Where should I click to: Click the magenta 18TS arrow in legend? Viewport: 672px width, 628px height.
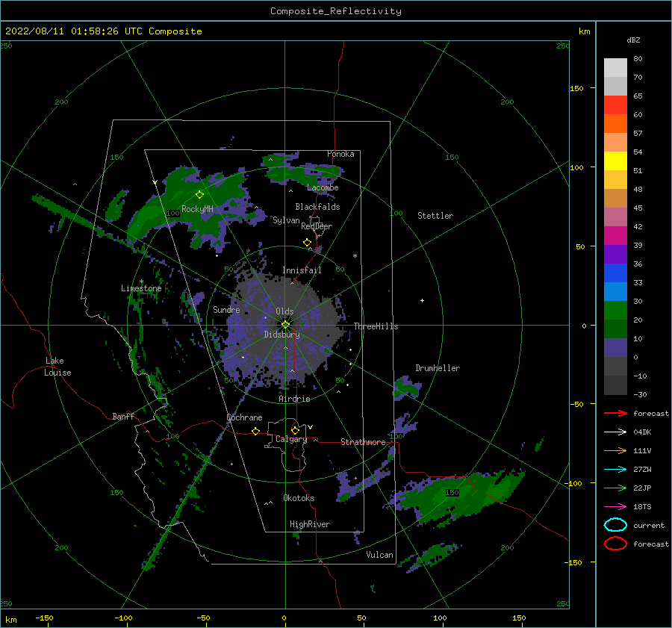(x=615, y=507)
